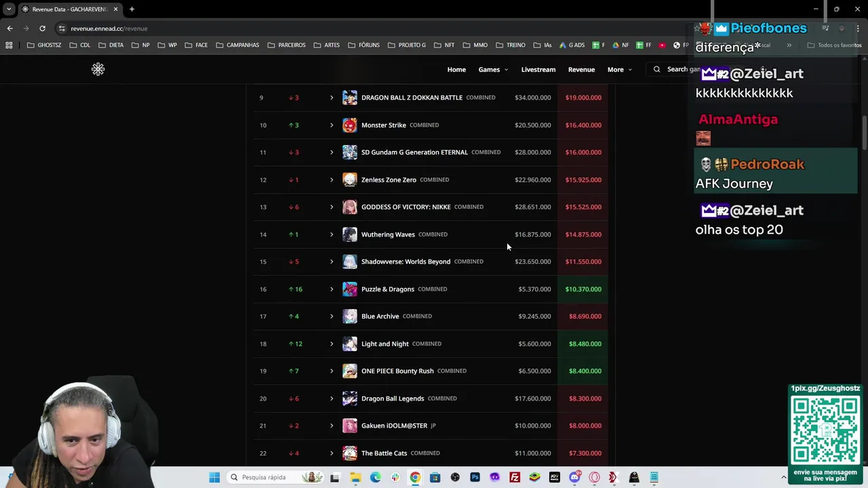Open the Revenue nav link
This screenshot has width=868, height=488.
click(581, 69)
